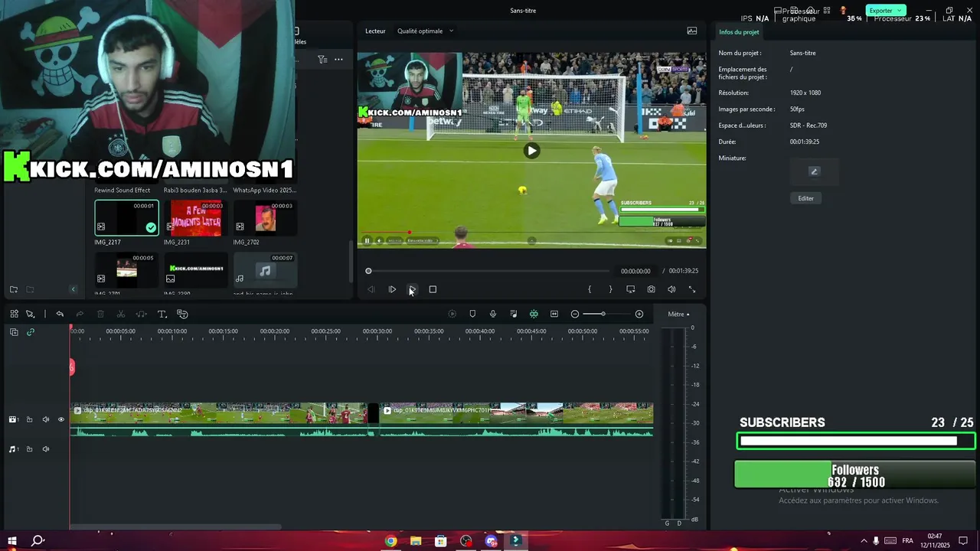The height and width of the screenshot is (551, 980).
Task: Click the render preview icon in timeline toolbar
Action: pos(452,314)
